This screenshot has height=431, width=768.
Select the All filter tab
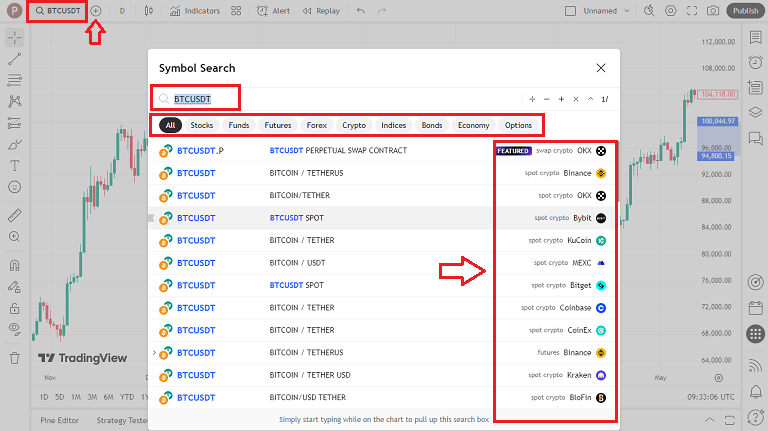click(x=170, y=125)
